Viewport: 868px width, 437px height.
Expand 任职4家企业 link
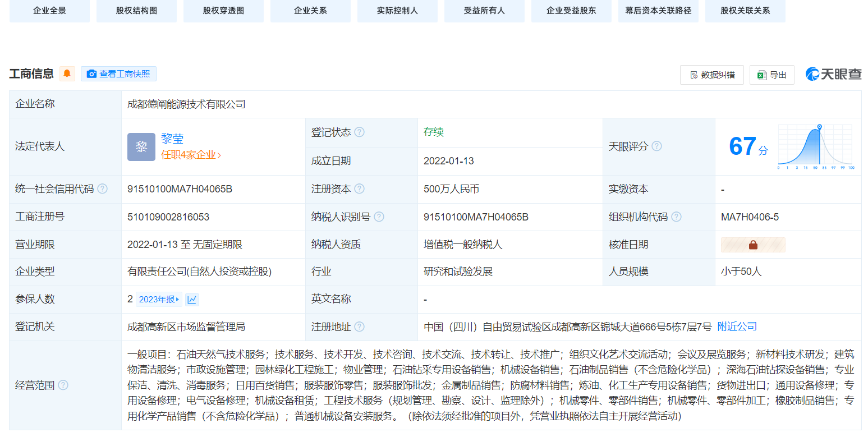tap(191, 155)
